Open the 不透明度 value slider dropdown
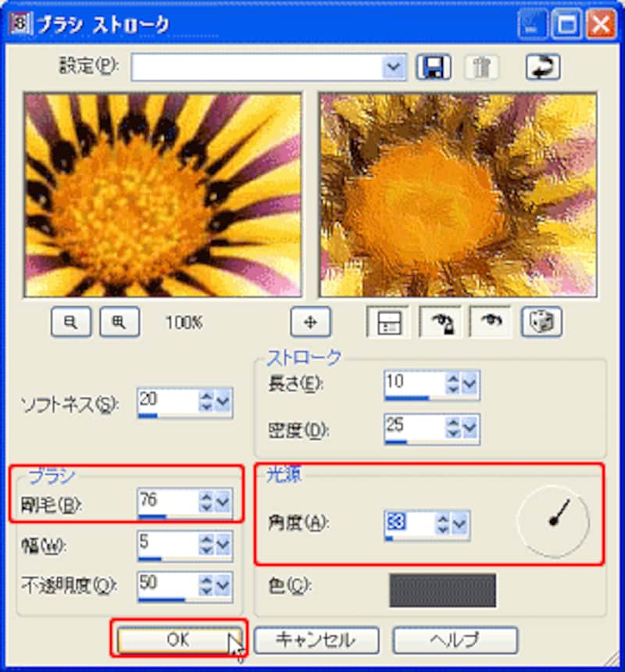625x672 pixels. (223, 585)
